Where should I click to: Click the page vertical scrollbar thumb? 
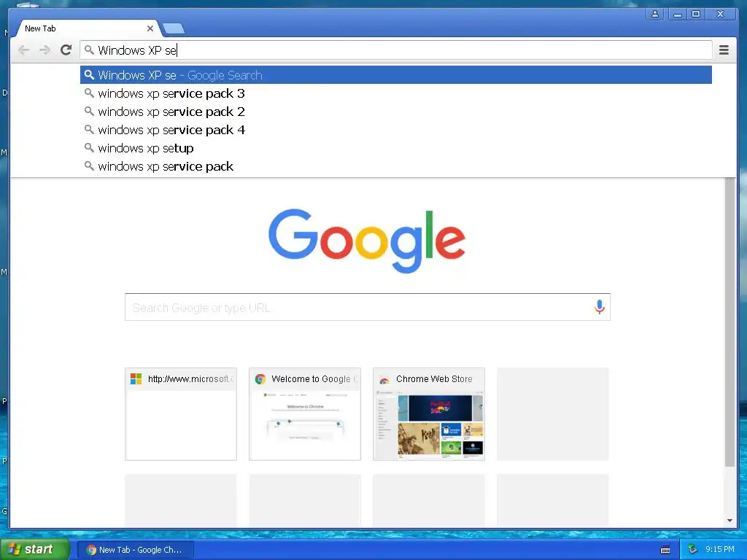click(x=729, y=322)
